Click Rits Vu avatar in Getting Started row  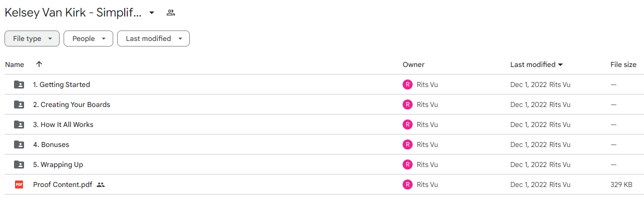(x=408, y=84)
